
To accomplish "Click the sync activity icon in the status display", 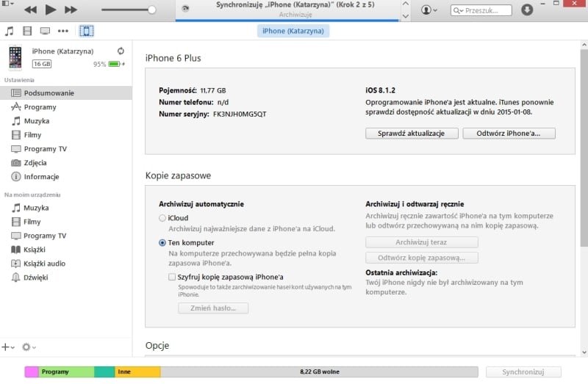I will [x=185, y=9].
